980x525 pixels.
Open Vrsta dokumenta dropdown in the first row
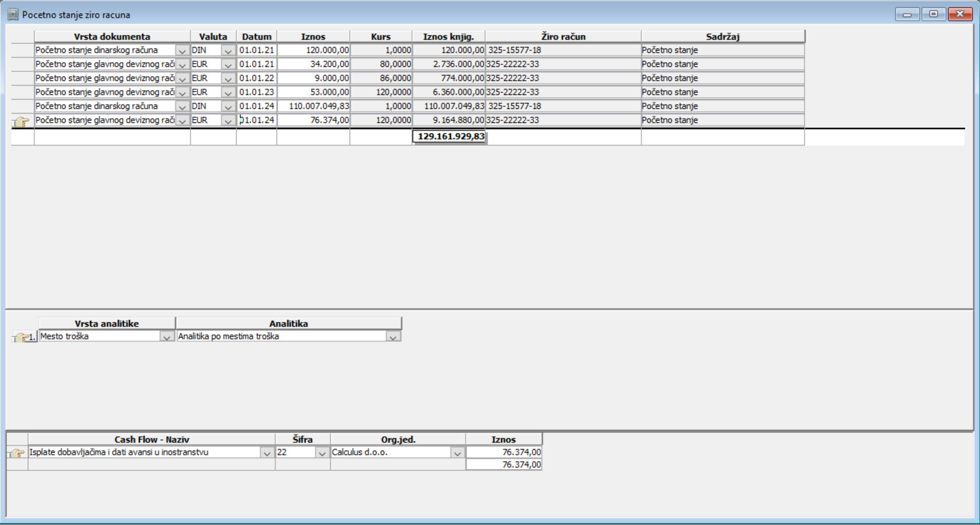(182, 51)
